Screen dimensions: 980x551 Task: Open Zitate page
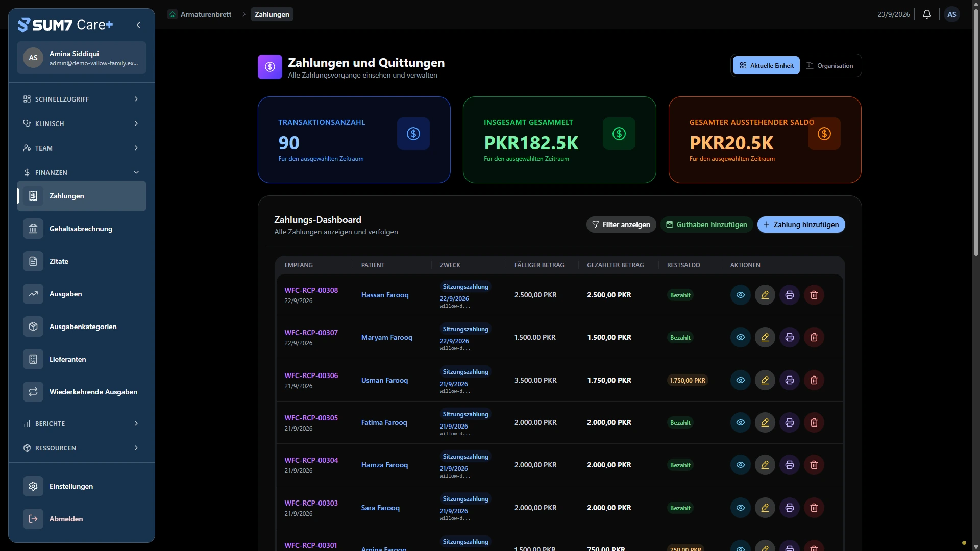(x=82, y=261)
